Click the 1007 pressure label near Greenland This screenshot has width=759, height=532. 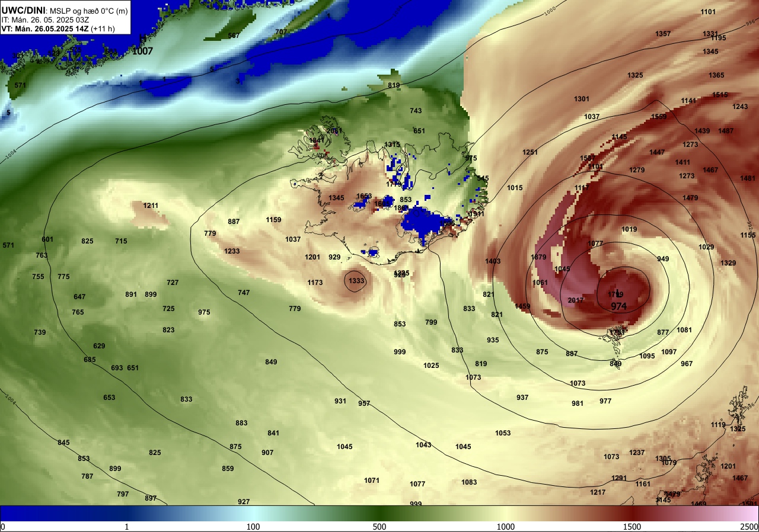[x=142, y=52]
